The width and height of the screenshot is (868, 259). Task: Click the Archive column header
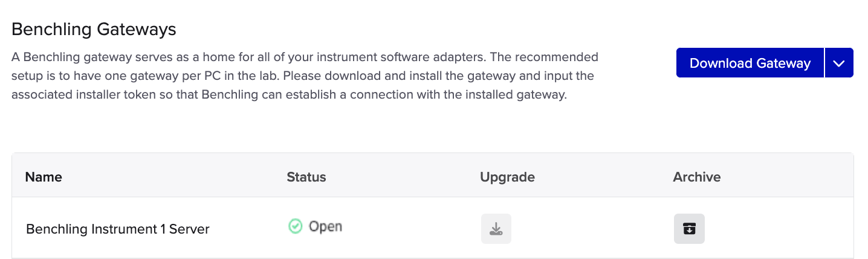pyautogui.click(x=696, y=177)
